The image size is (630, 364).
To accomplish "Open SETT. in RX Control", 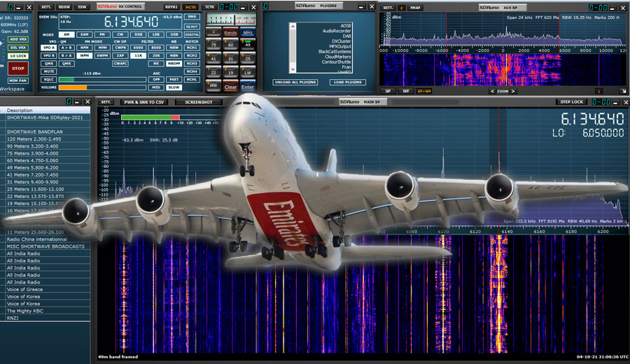I will pyautogui.click(x=46, y=7).
